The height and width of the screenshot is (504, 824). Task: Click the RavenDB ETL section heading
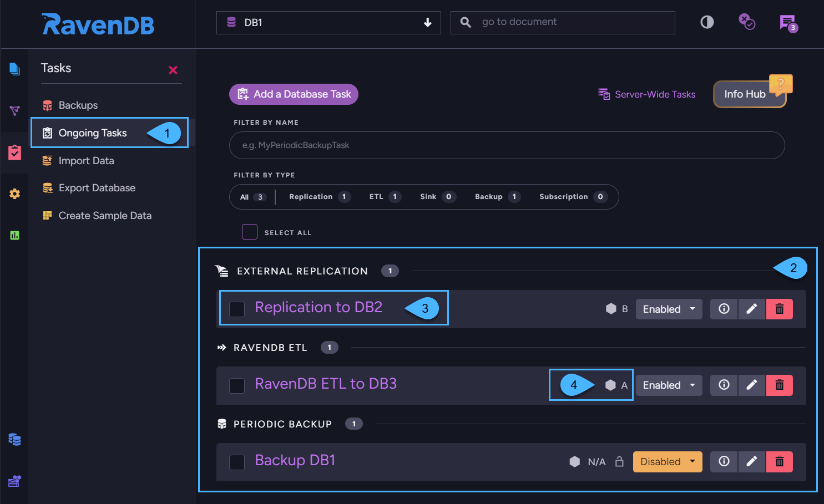tap(270, 348)
